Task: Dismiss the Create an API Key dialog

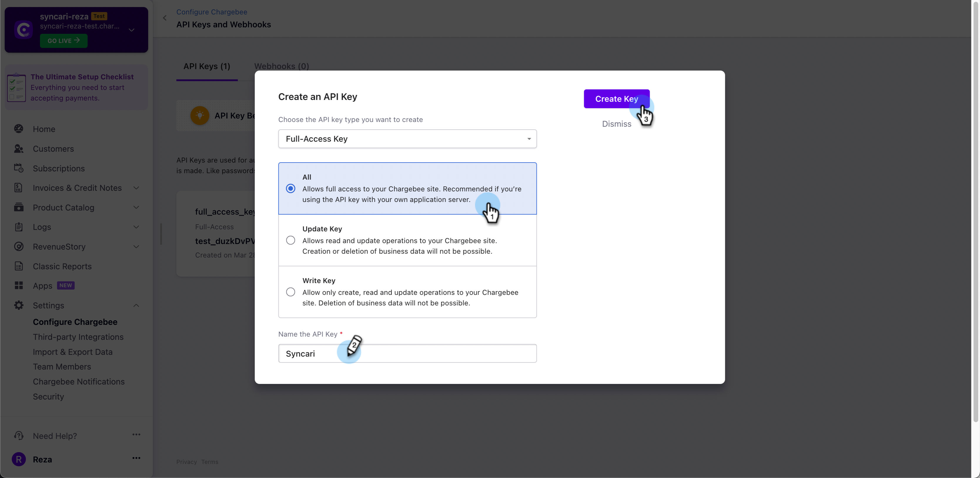Action: point(616,124)
